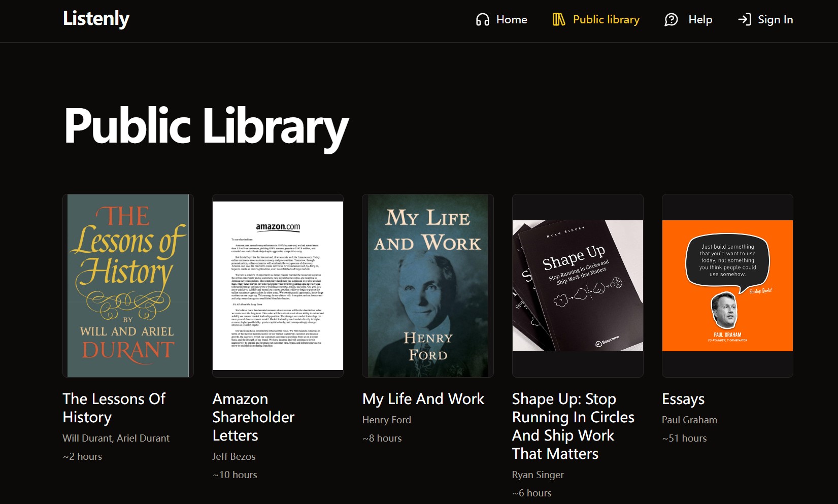Screen dimensions: 838x504
Task: Click the Listenly logo
Action: [95, 19]
